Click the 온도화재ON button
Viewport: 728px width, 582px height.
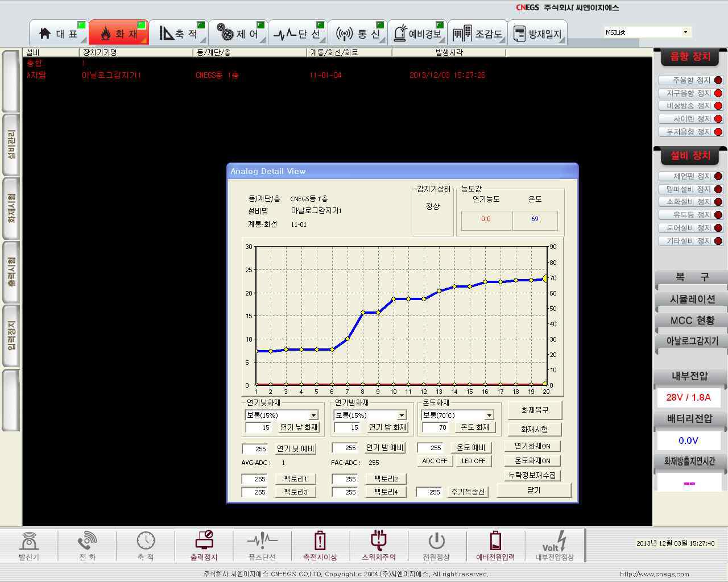point(532,461)
